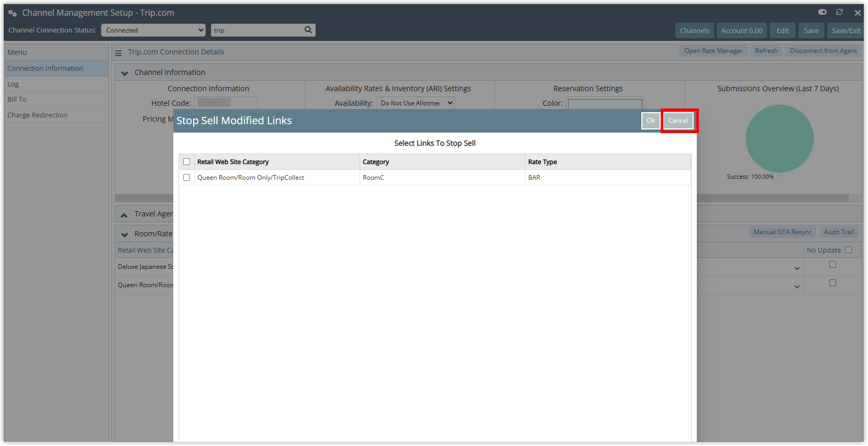
Task: Close the Channel Management Setup window
Action: pyautogui.click(x=858, y=13)
